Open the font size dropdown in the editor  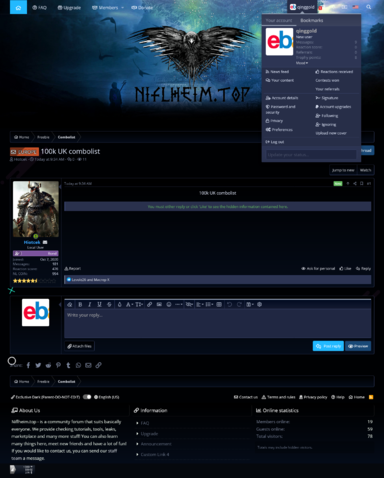tap(139, 304)
